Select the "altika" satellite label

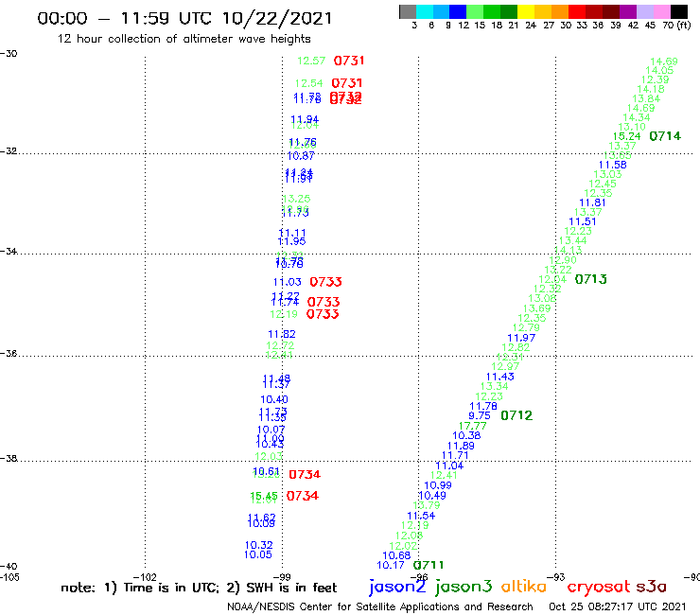[x=523, y=586]
